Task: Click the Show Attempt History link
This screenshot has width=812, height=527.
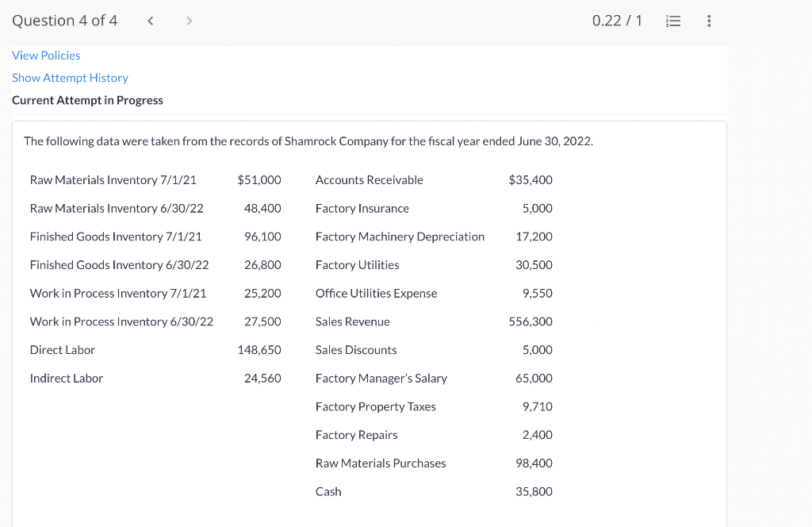Action: tap(70, 78)
